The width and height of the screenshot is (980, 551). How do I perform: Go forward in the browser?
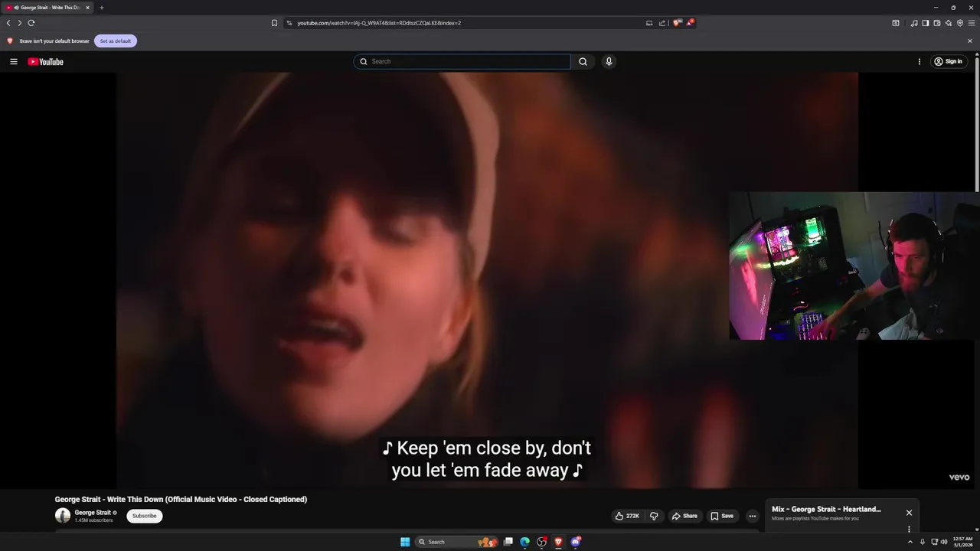(20, 23)
